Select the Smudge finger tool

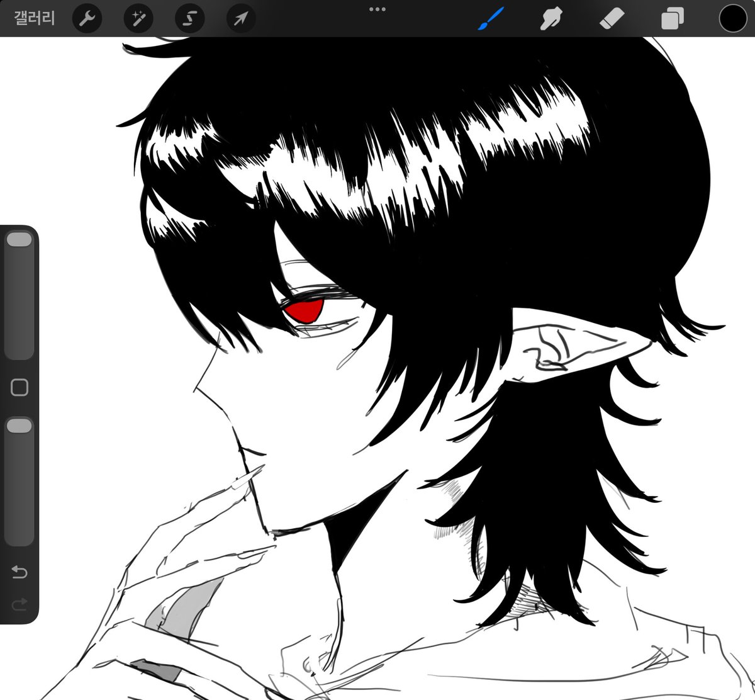(551, 19)
